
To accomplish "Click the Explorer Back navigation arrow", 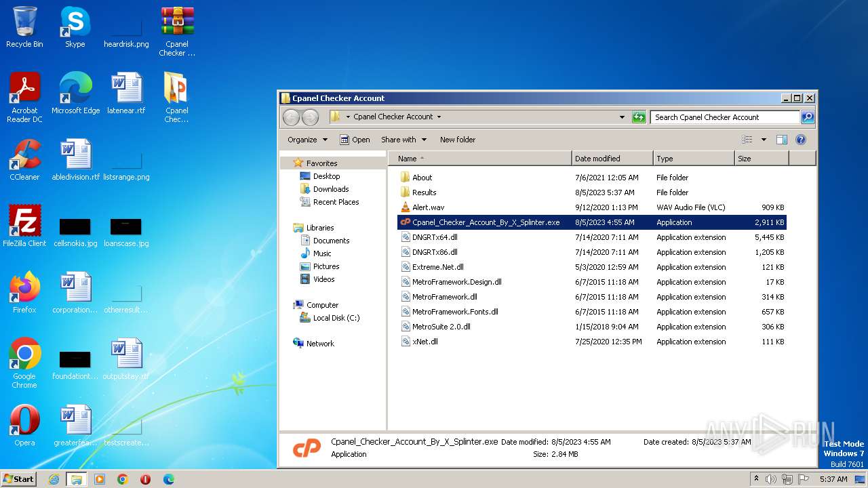I will [x=291, y=117].
